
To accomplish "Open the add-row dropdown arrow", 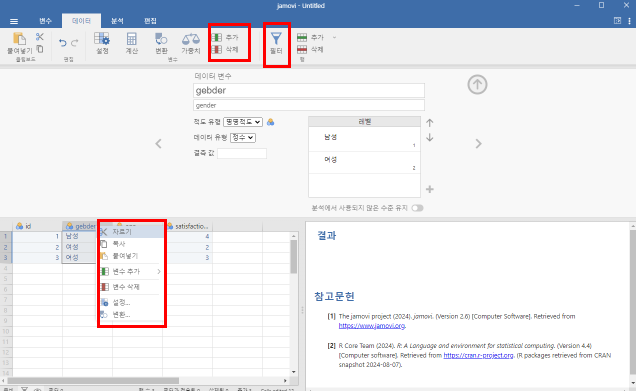I will click(x=334, y=37).
